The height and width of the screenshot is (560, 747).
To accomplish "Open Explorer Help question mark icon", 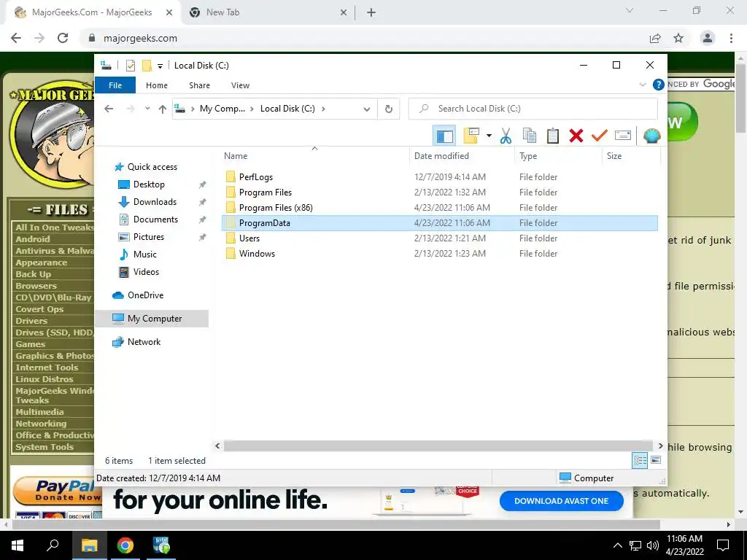I will point(659,85).
